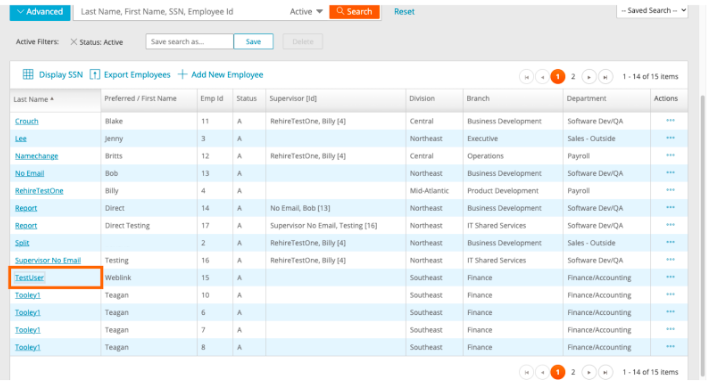714x384 pixels.
Task: Go to first page in bottom pager
Action: [x=526, y=372]
